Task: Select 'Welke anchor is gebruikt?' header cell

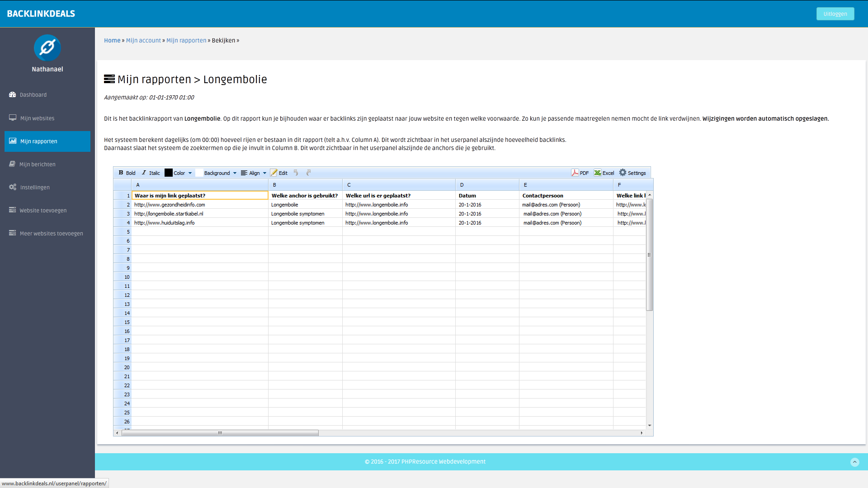Action: [x=305, y=195]
